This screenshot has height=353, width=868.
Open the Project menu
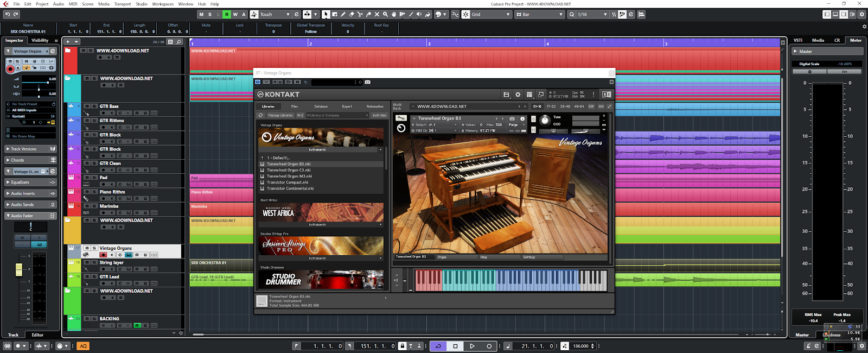pos(42,4)
